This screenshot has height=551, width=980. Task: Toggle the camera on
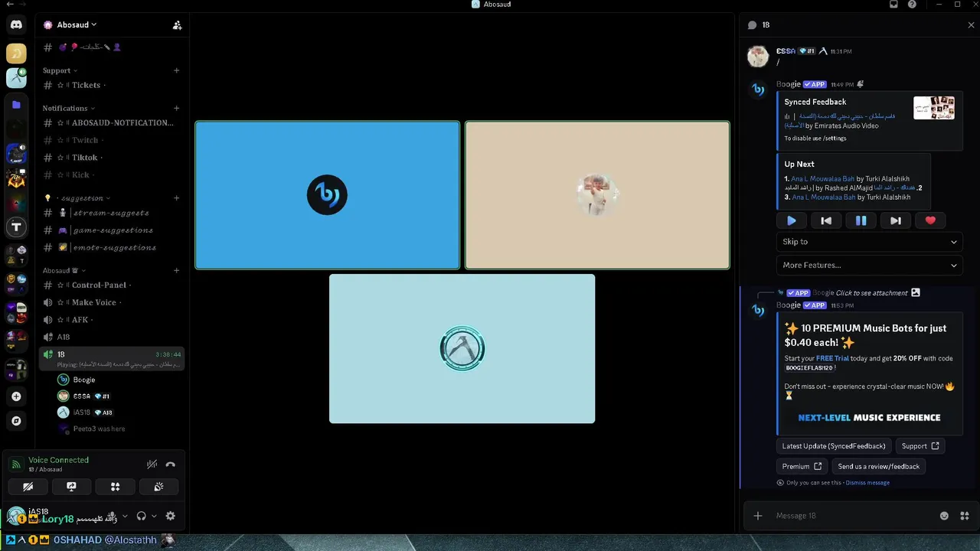[x=28, y=486]
